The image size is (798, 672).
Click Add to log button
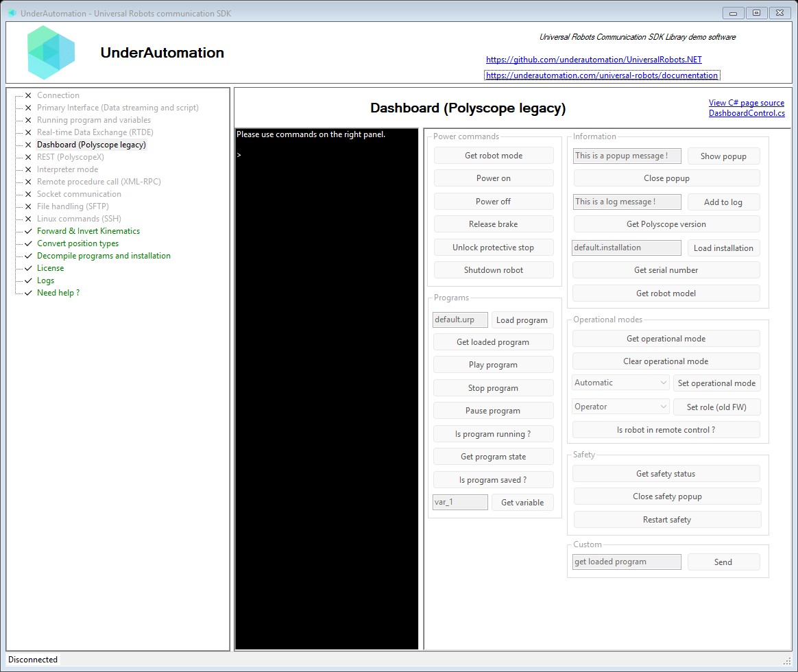(x=723, y=202)
